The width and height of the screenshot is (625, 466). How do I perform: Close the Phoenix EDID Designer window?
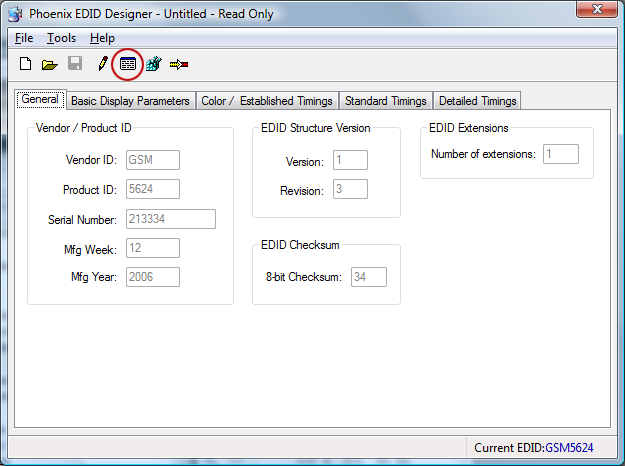click(x=597, y=9)
